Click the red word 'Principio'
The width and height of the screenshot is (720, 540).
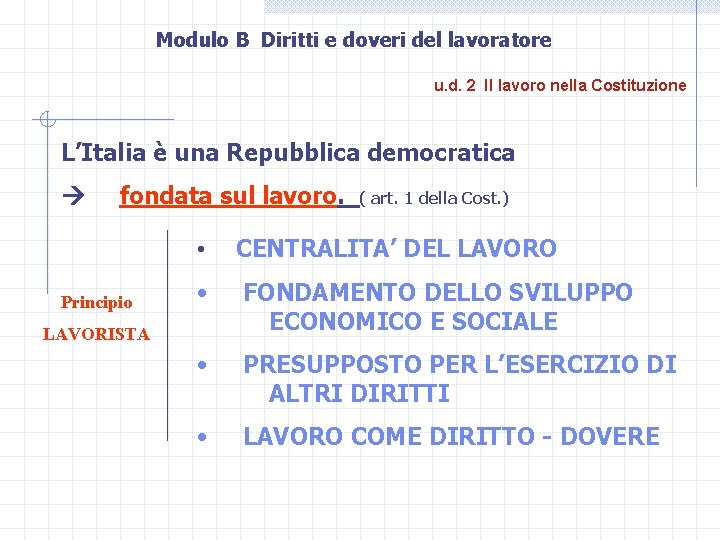(x=96, y=303)
